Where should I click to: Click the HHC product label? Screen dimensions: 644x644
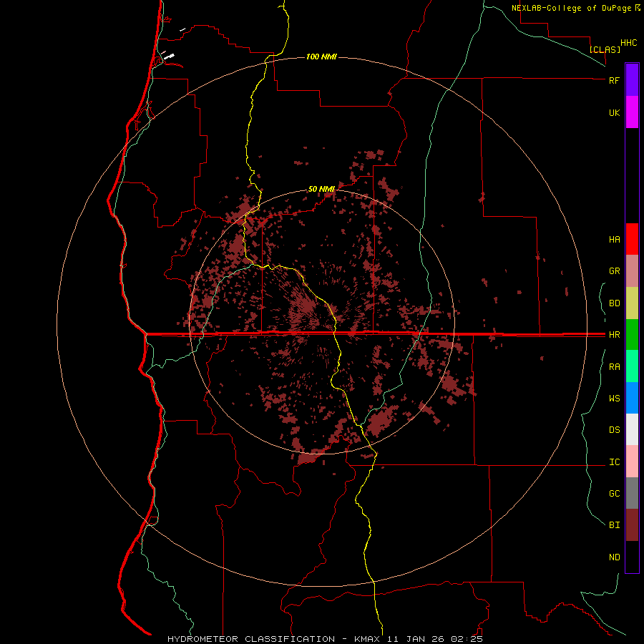pos(628,43)
